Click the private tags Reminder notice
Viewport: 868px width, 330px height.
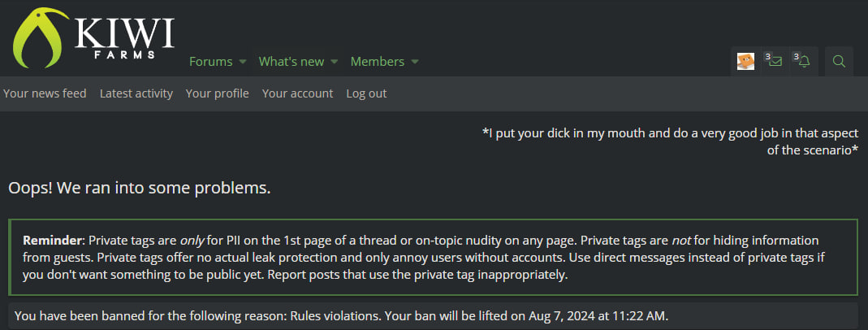tap(433, 257)
